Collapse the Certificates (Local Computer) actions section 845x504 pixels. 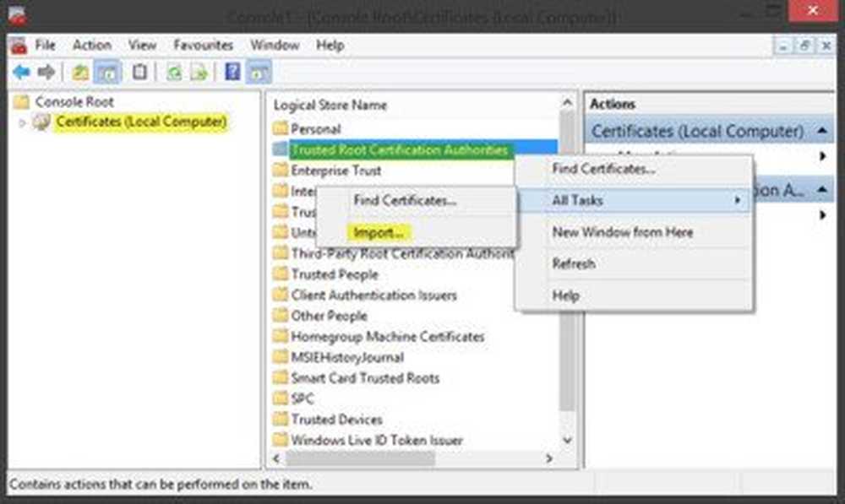(822, 131)
